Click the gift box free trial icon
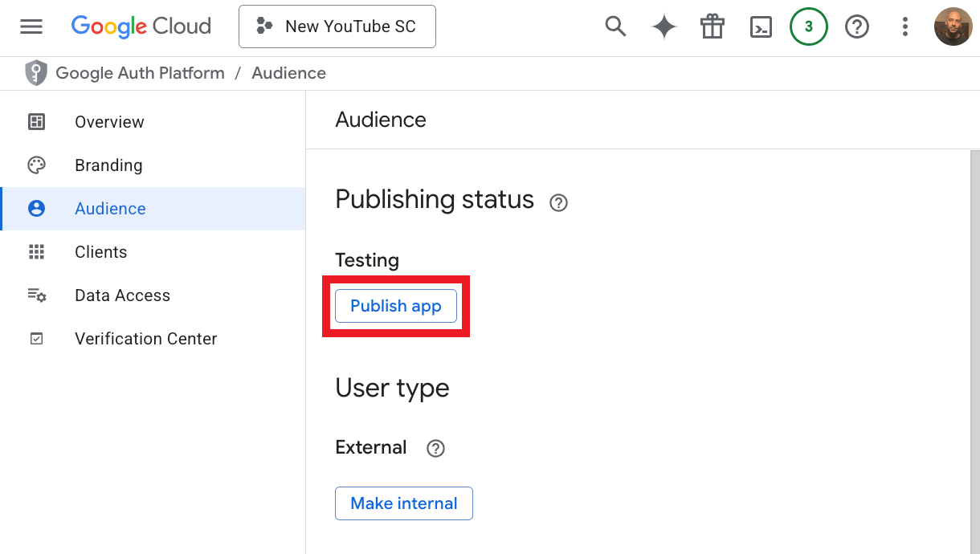The width and height of the screenshot is (980, 554). pyautogui.click(x=713, y=26)
